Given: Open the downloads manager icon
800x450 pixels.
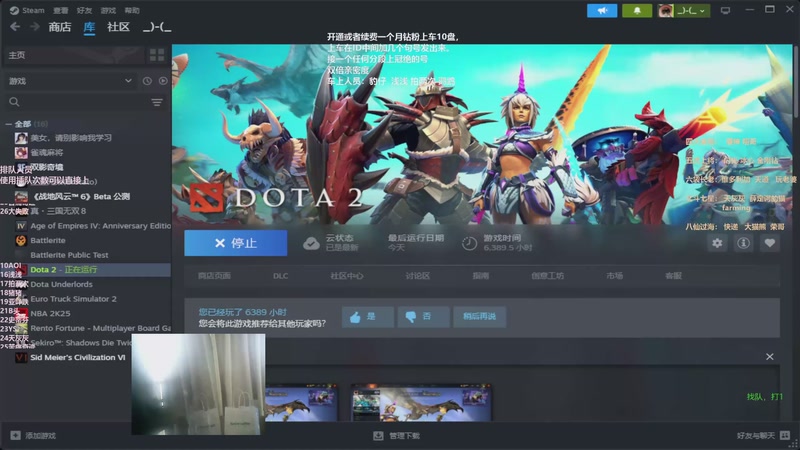Looking at the screenshot, I should 378,435.
